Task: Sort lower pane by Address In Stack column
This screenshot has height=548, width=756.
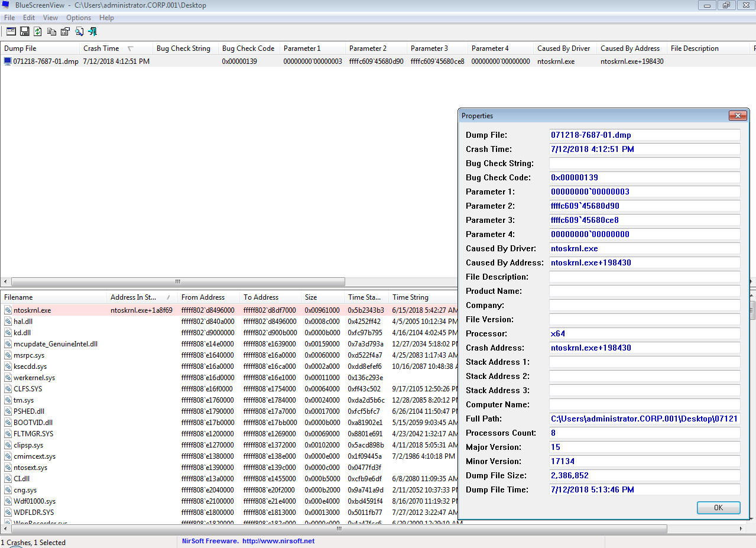Action: (142, 297)
